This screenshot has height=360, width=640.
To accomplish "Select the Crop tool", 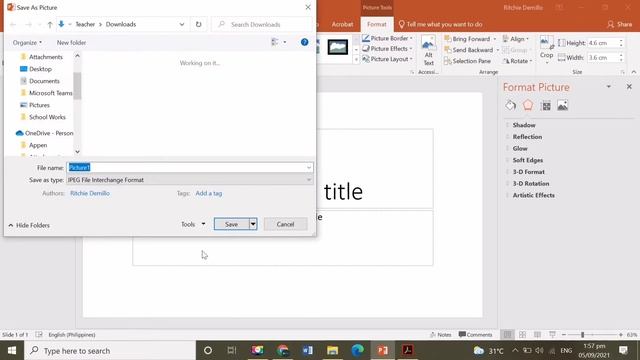I will (x=546, y=49).
